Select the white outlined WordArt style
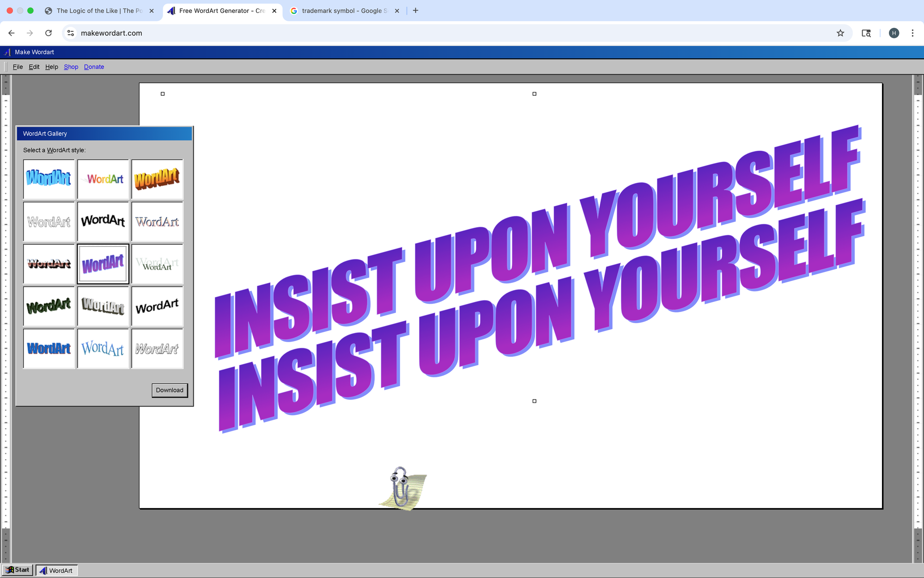The width and height of the screenshot is (924, 578). coord(49,221)
